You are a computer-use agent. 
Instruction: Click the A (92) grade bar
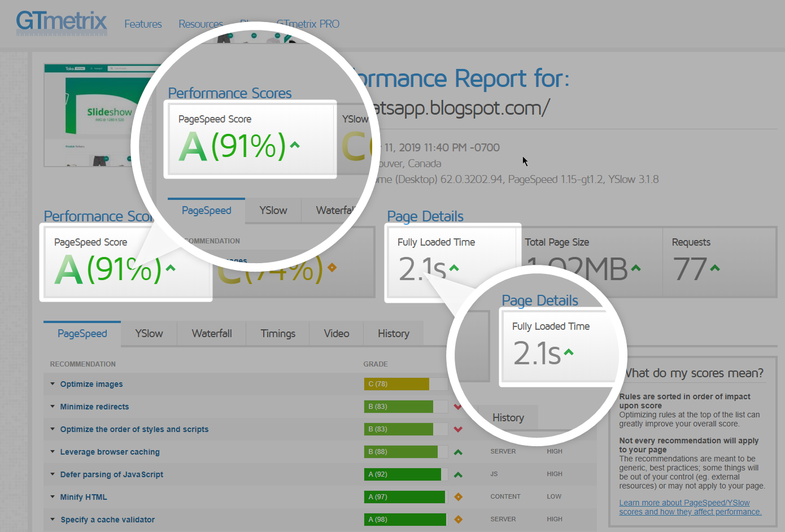(405, 474)
